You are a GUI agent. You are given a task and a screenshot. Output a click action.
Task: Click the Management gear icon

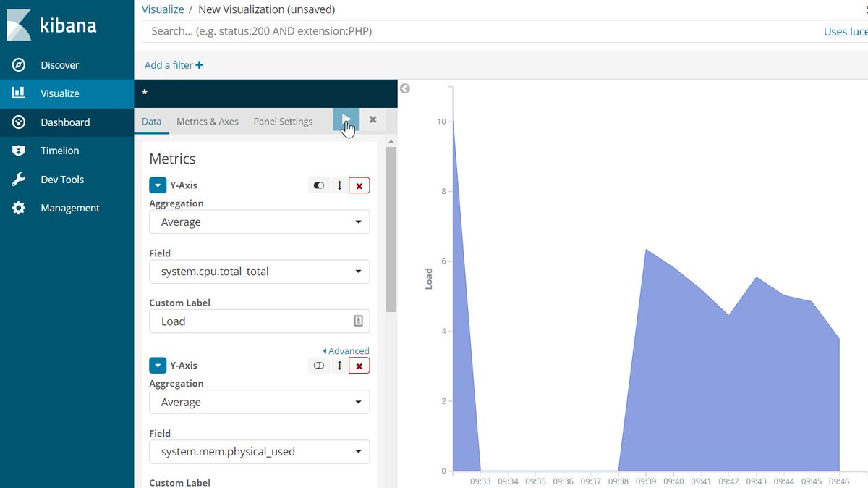click(x=19, y=208)
